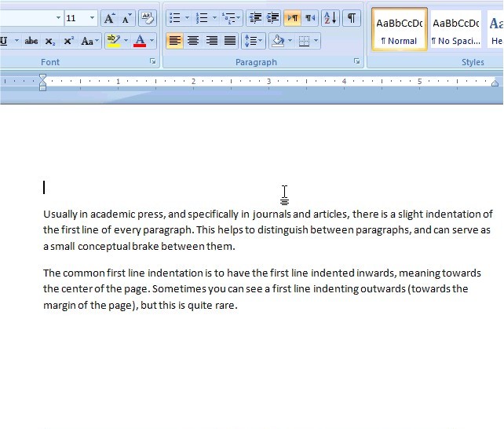Click the Clear Formatting icon
The width and height of the screenshot is (504, 429).
coord(148,18)
